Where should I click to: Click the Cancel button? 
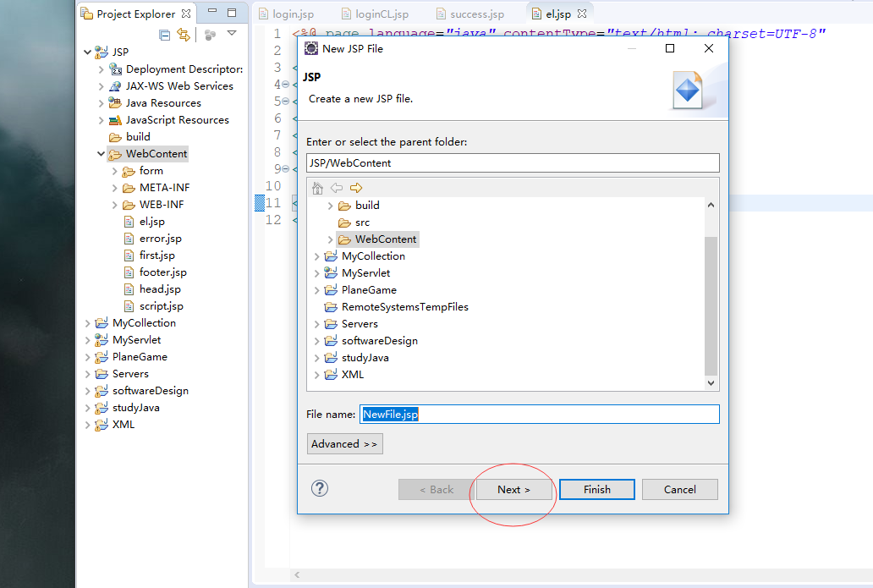tap(680, 490)
